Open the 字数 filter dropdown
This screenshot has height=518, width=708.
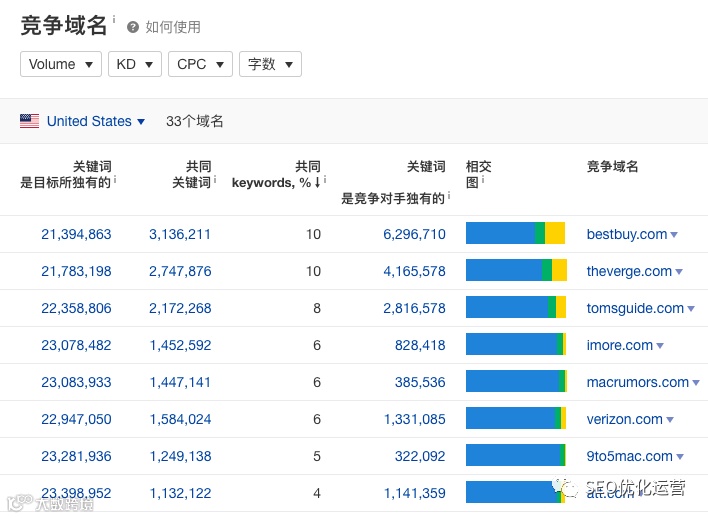270,64
